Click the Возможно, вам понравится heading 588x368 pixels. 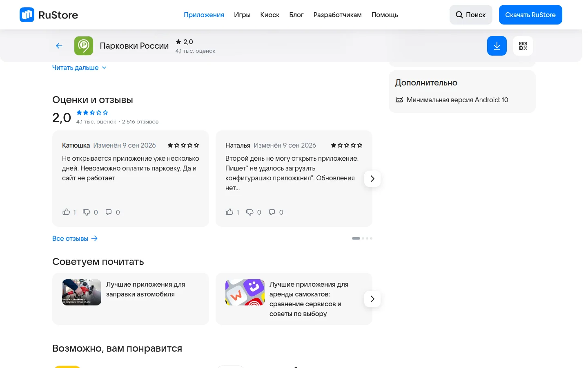[x=117, y=348]
